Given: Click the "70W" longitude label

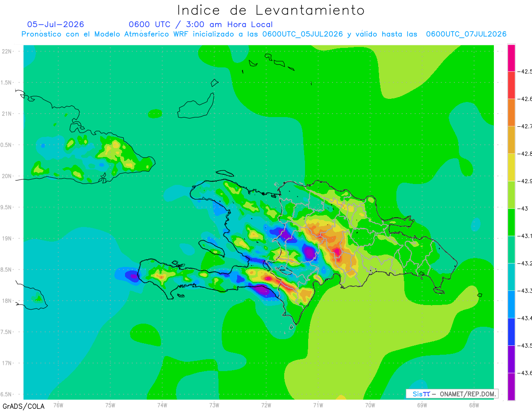Looking at the screenshot, I should [370, 405].
